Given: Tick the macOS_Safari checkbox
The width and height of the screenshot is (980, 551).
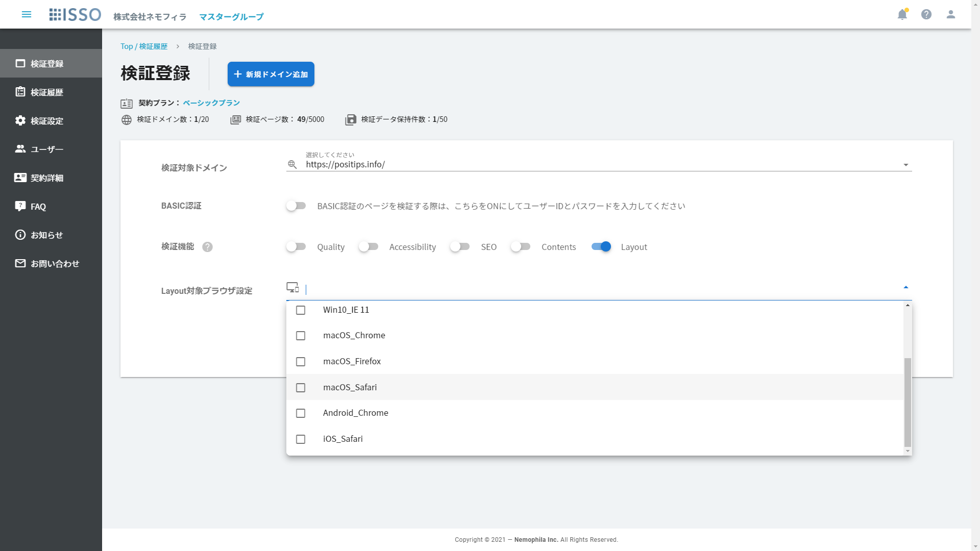Looking at the screenshot, I should pyautogui.click(x=301, y=388).
